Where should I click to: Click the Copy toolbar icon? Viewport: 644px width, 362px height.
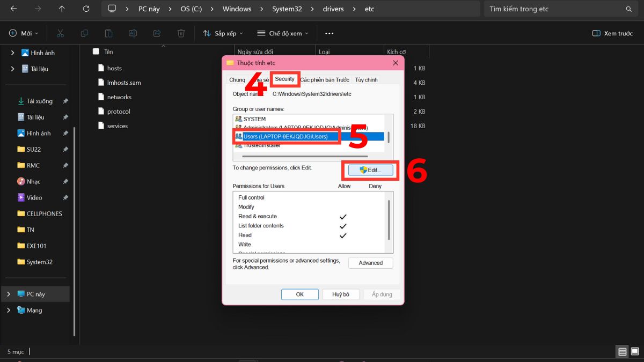(84, 33)
